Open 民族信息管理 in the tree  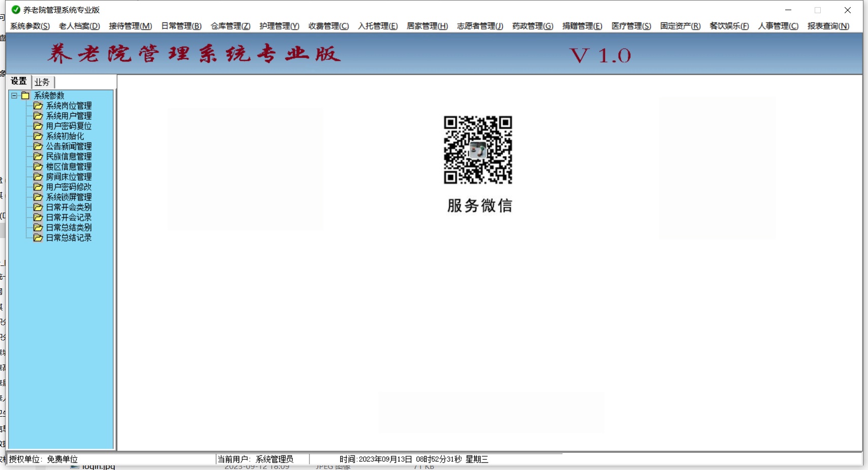pyautogui.click(x=69, y=156)
